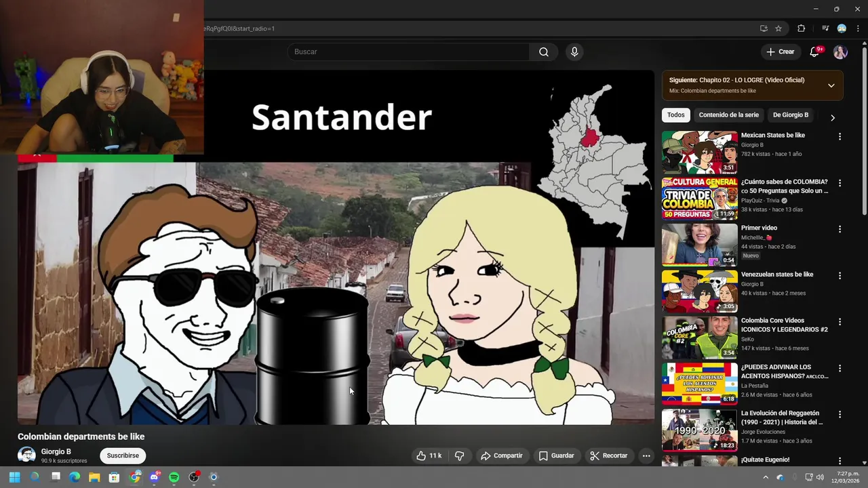Open OneDrive tray icon

pos(780,477)
